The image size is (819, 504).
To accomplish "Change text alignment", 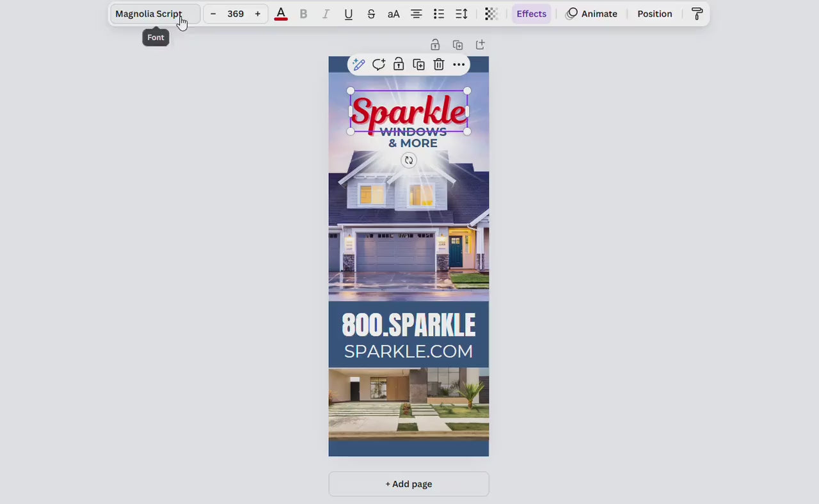I will (417, 14).
